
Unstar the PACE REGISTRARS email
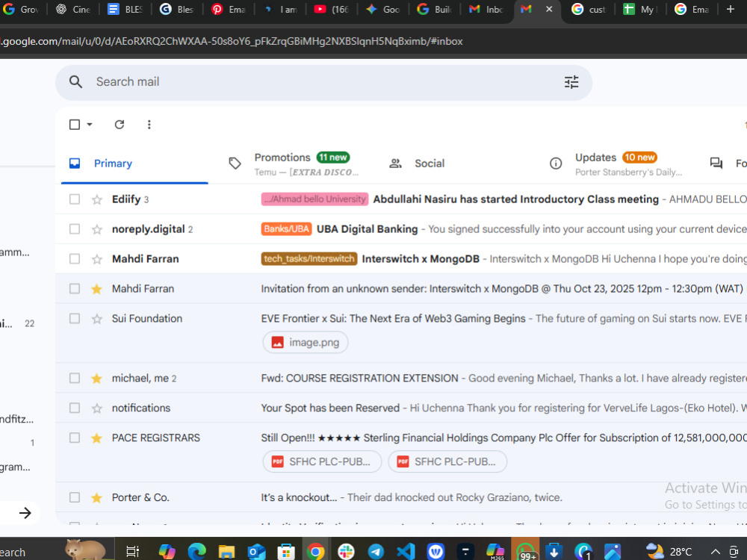(96, 438)
